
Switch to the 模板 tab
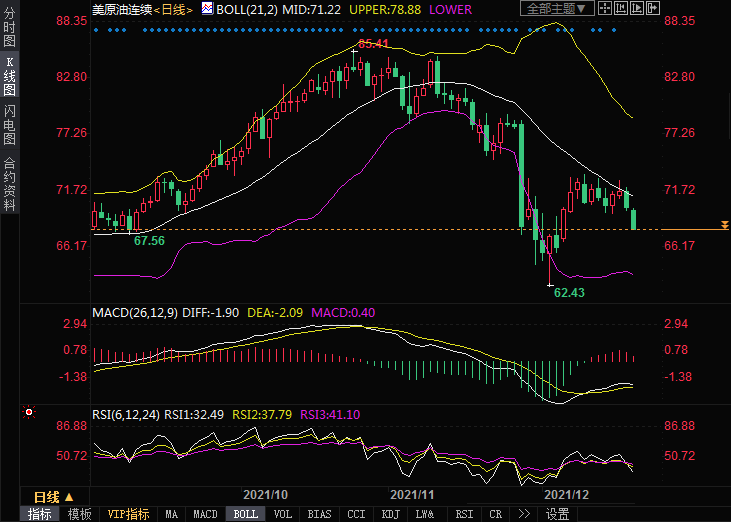[80, 514]
